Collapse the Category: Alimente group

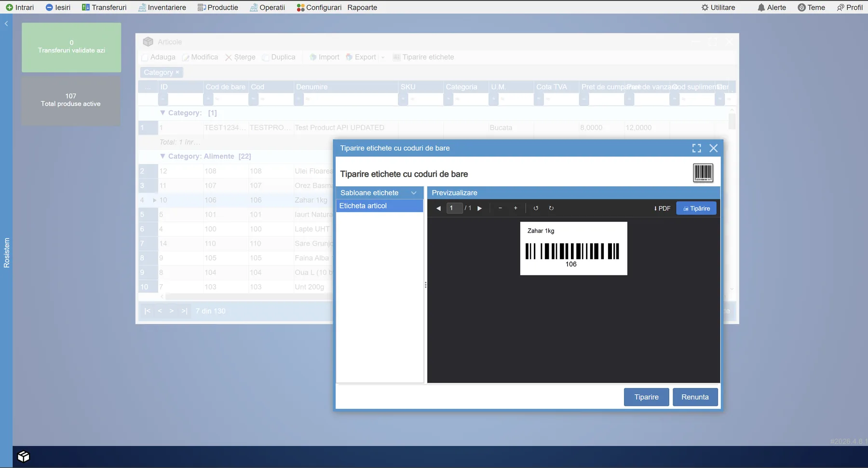(163, 156)
